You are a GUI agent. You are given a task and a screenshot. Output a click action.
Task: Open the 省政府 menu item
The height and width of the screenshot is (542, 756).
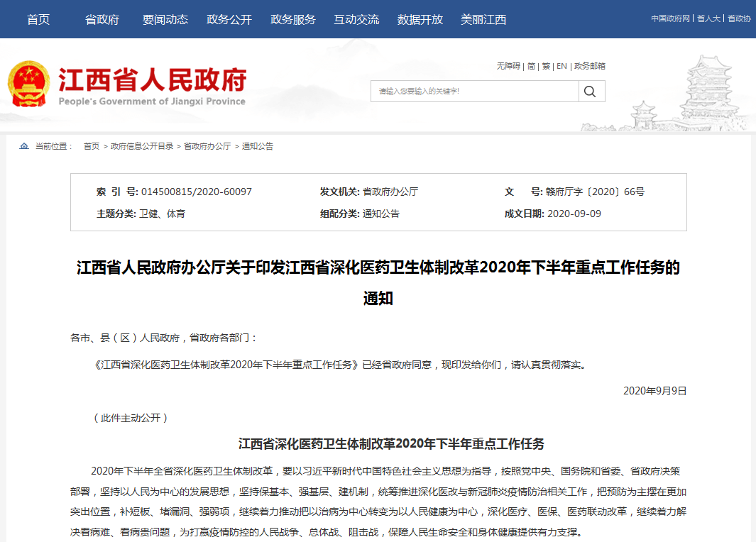[x=102, y=20]
